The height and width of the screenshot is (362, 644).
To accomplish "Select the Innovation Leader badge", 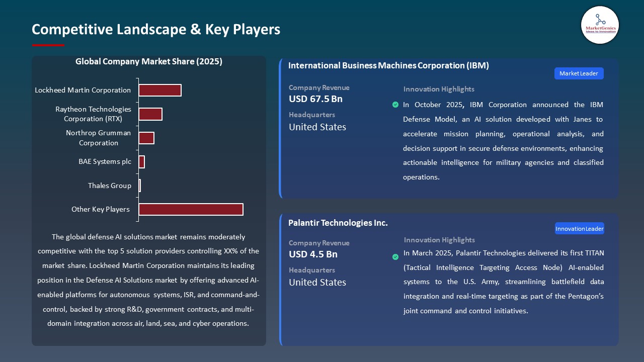I will 579,228.
